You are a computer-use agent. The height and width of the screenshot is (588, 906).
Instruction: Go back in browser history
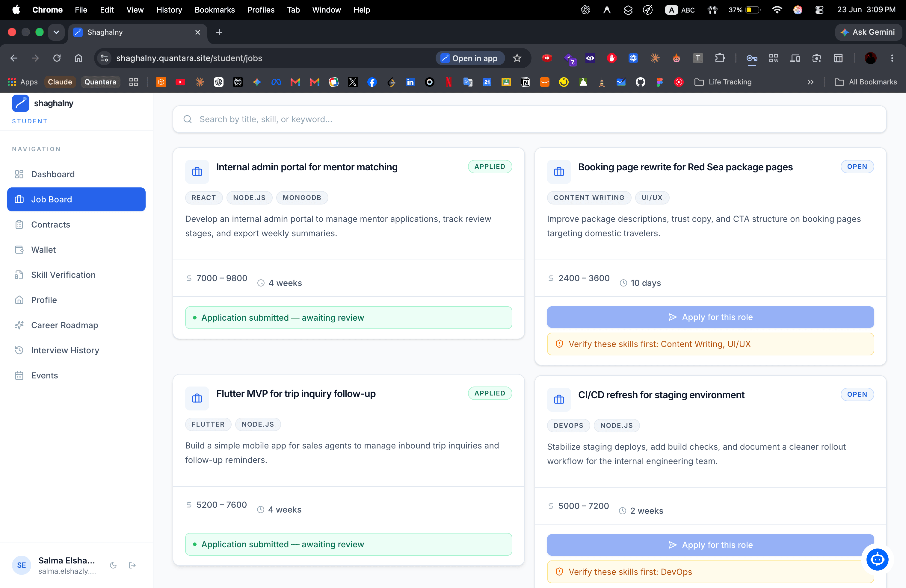pyautogui.click(x=14, y=58)
